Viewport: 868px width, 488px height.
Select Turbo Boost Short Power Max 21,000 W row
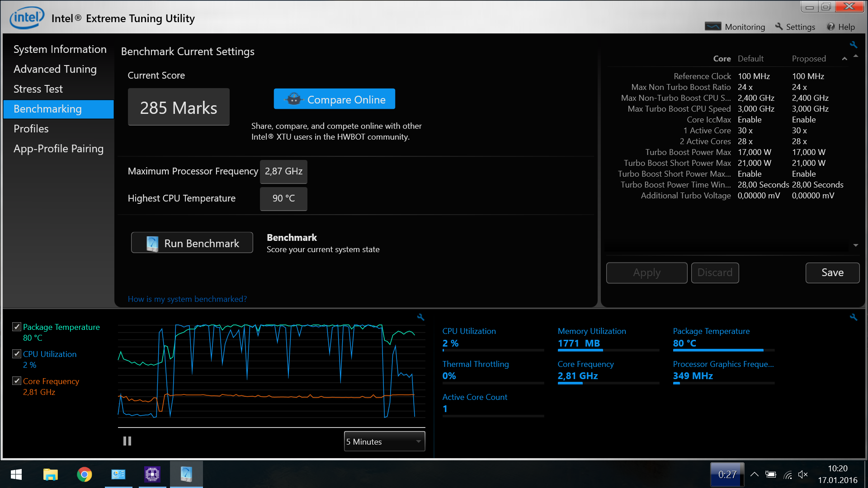[x=728, y=163]
